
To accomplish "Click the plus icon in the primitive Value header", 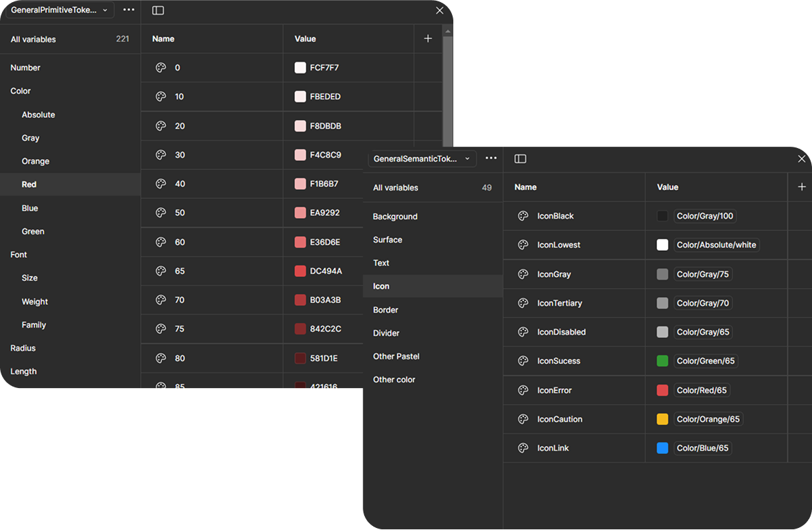I will coord(428,39).
